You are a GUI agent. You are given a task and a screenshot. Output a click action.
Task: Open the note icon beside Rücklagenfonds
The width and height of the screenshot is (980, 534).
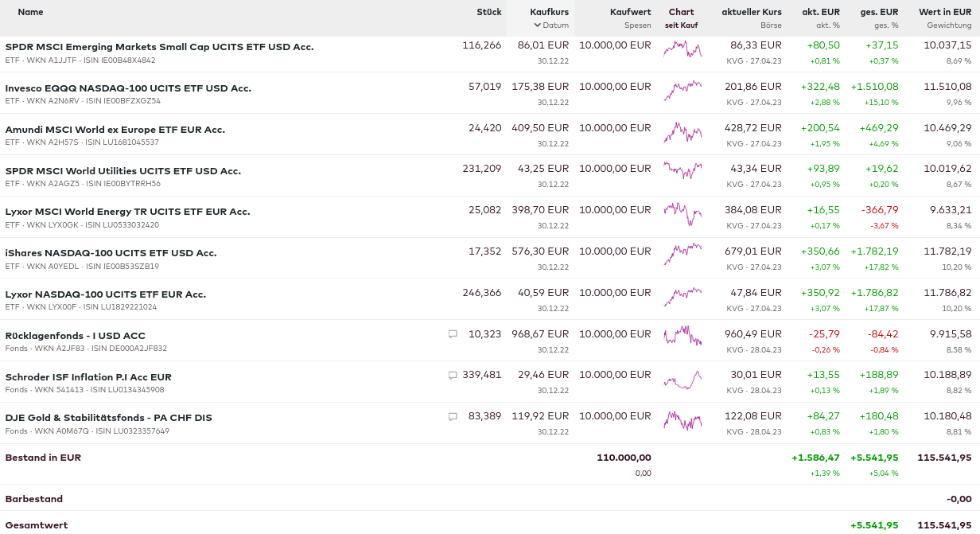pos(453,334)
